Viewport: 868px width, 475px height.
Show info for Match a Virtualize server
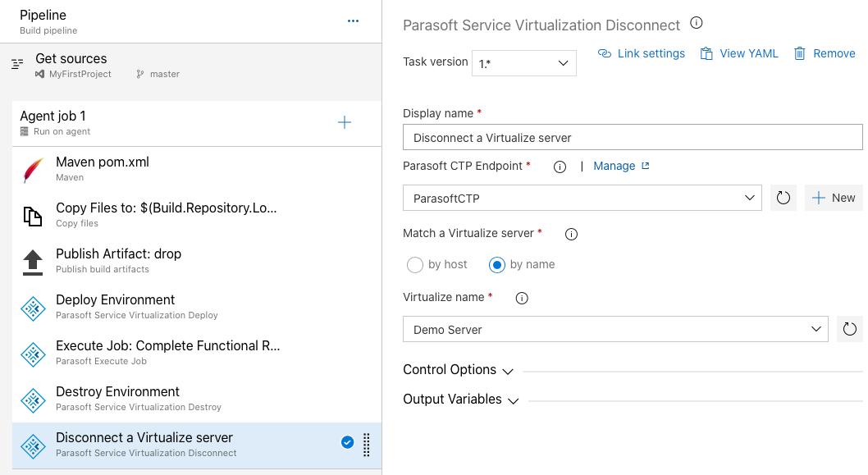click(x=571, y=234)
